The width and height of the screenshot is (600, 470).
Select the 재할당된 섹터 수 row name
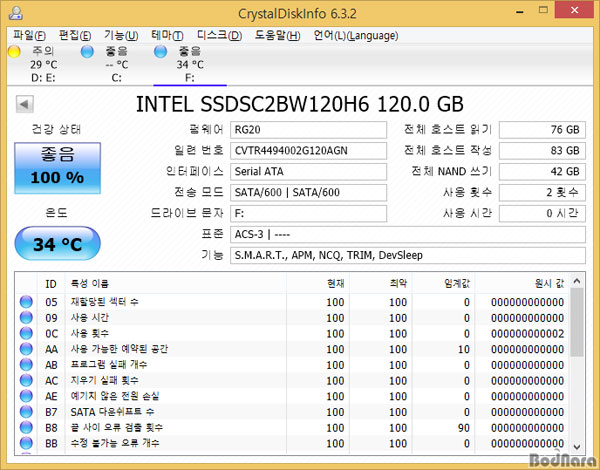click(x=104, y=302)
